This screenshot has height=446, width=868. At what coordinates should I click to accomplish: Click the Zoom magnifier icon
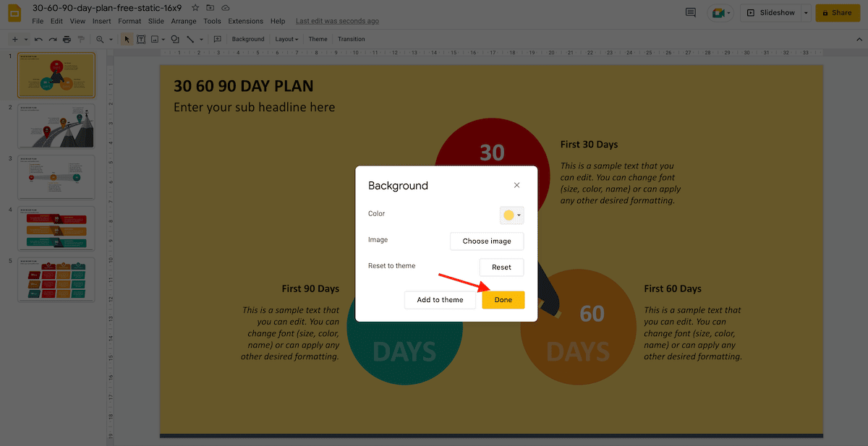coord(100,39)
